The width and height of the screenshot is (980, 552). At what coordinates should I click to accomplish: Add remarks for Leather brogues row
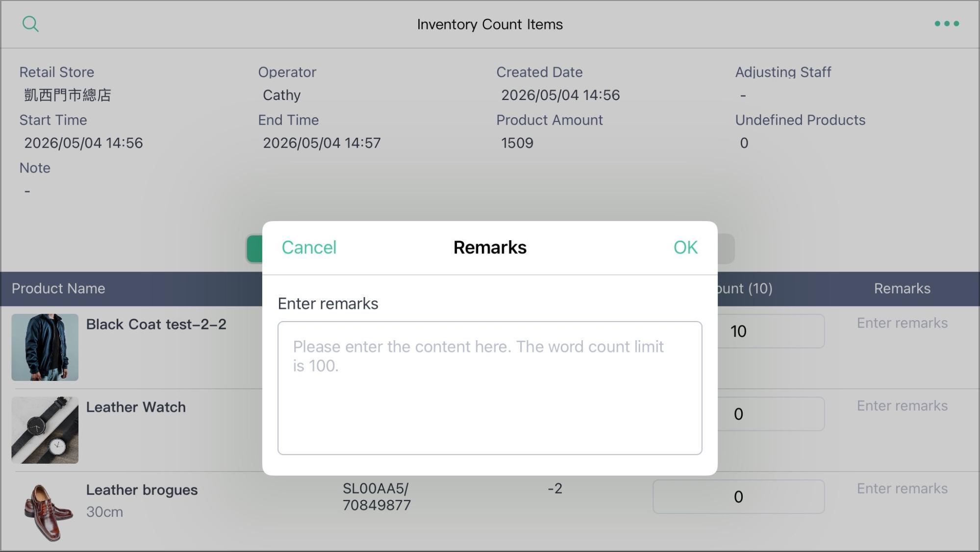click(902, 489)
